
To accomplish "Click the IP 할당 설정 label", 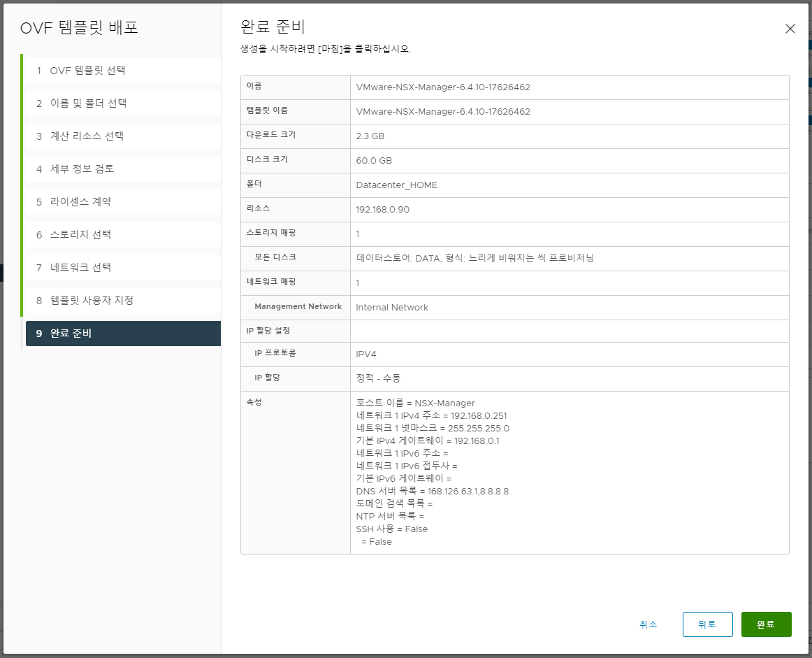I will (268, 331).
